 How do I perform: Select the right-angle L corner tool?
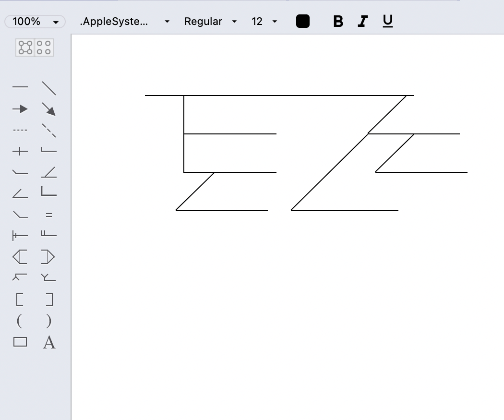(49, 191)
